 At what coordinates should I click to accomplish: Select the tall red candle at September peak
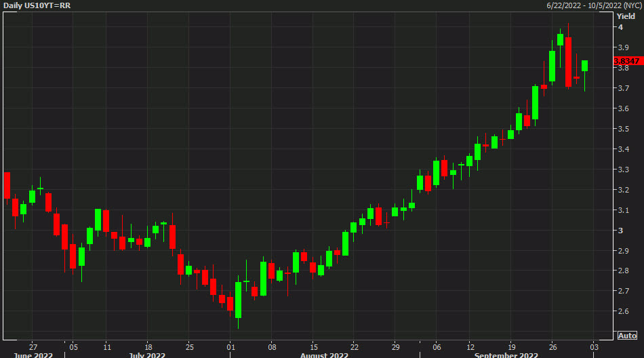568,61
